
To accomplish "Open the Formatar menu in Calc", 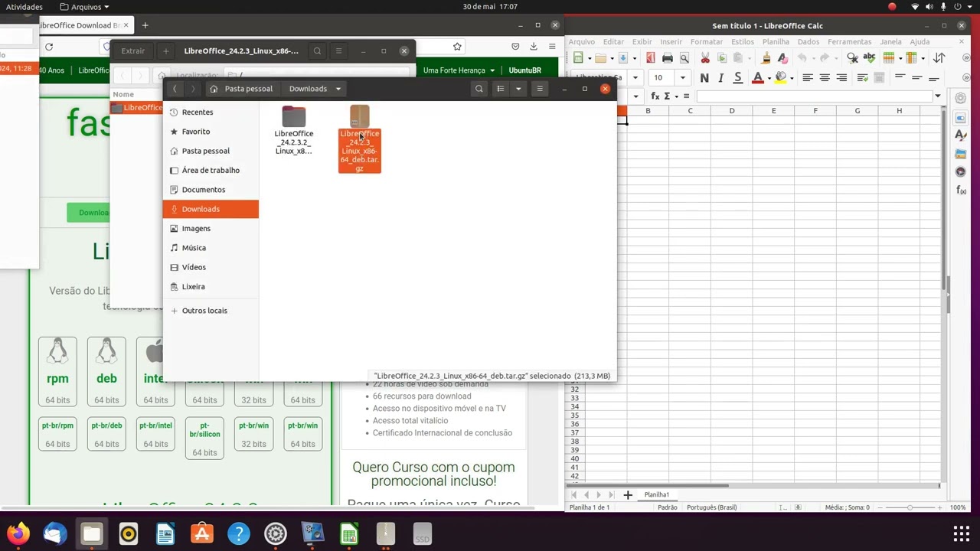I will point(706,41).
